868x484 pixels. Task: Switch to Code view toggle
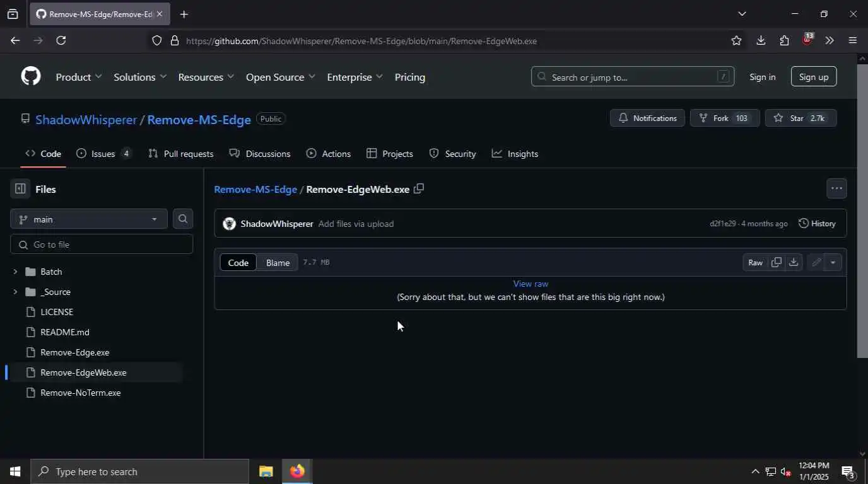238,262
